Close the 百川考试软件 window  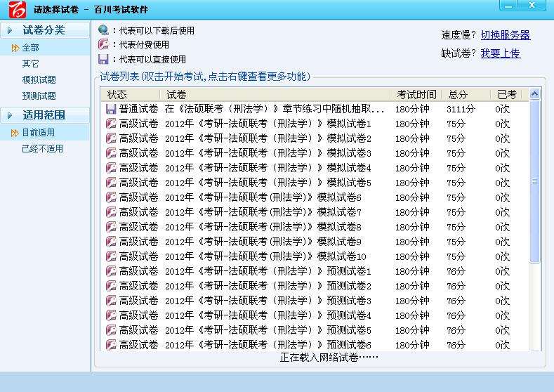[x=532, y=5]
